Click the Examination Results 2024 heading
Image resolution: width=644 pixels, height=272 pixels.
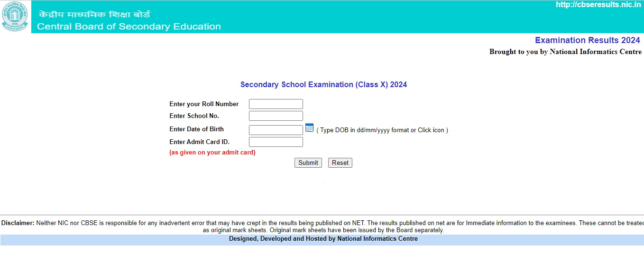(x=587, y=40)
